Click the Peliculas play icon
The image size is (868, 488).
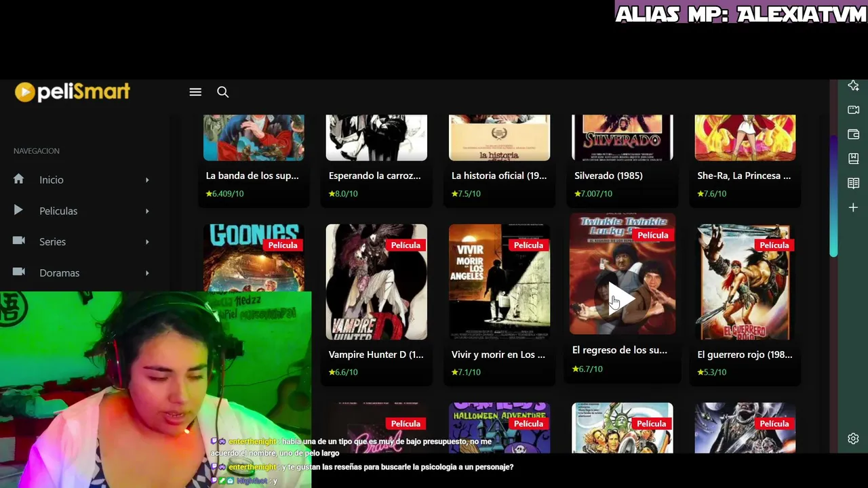(19, 210)
